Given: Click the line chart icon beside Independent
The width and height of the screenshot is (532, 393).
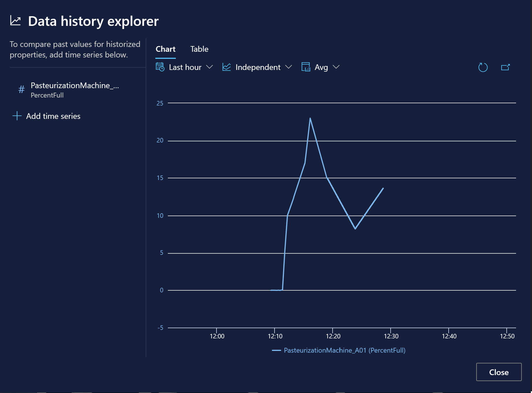Looking at the screenshot, I should [226, 67].
